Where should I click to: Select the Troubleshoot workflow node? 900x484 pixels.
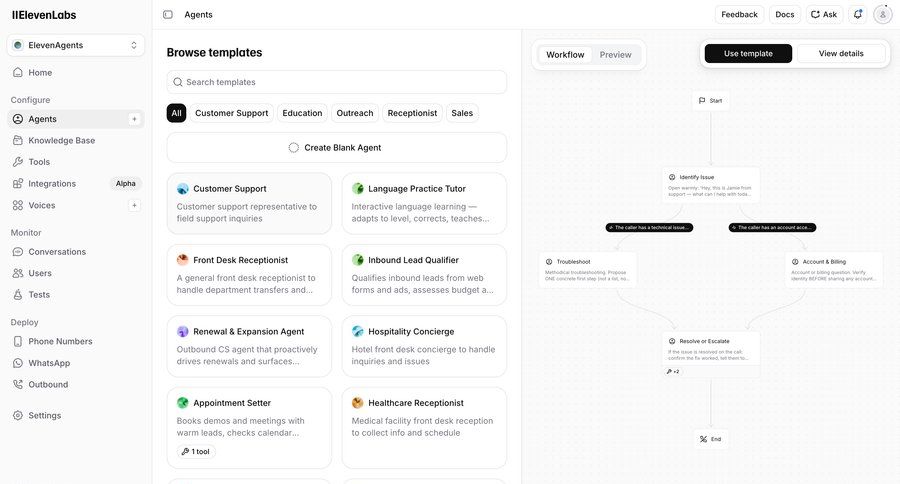tap(588, 269)
